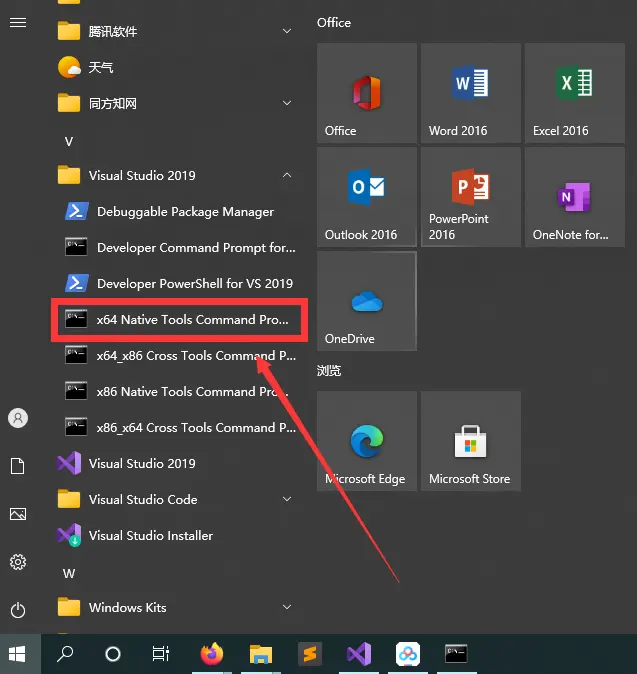Image resolution: width=637 pixels, height=674 pixels.
Task: Open x64 Native Tools Command Prompt
Action: click(180, 320)
